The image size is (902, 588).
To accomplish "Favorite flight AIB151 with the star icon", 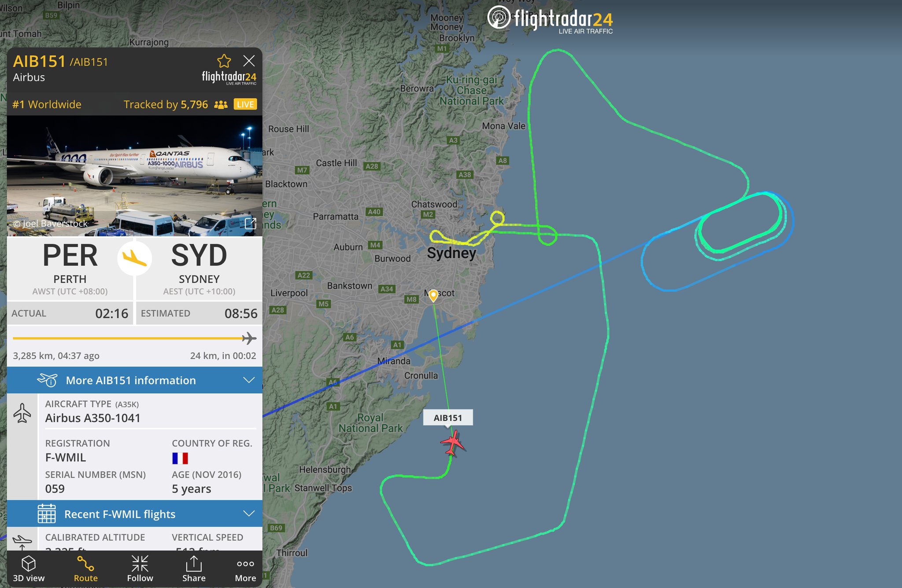I will pyautogui.click(x=224, y=61).
